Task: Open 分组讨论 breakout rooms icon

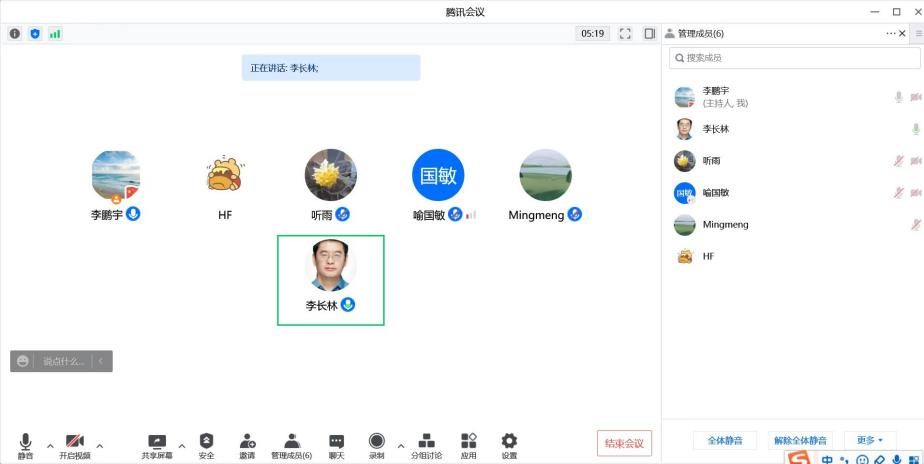Action: (426, 441)
